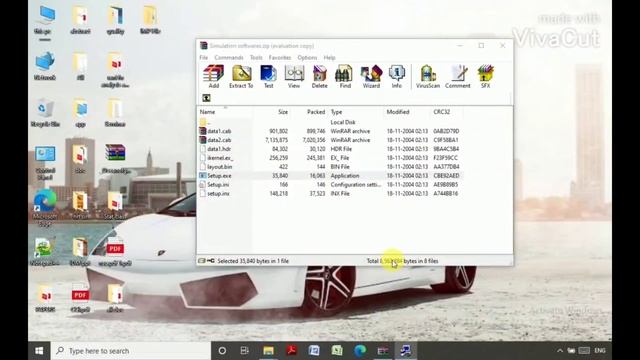
Task: Click the HDR File type cell
Action: point(341,149)
